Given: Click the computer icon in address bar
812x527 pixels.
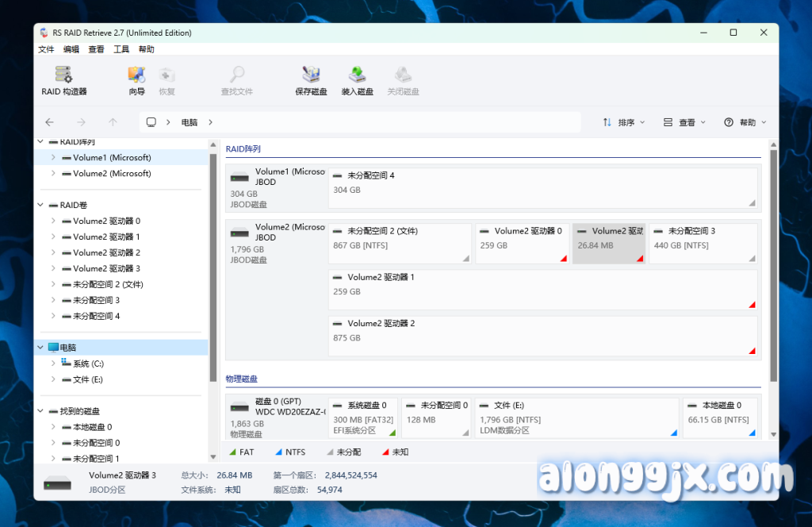Looking at the screenshot, I should 151,122.
